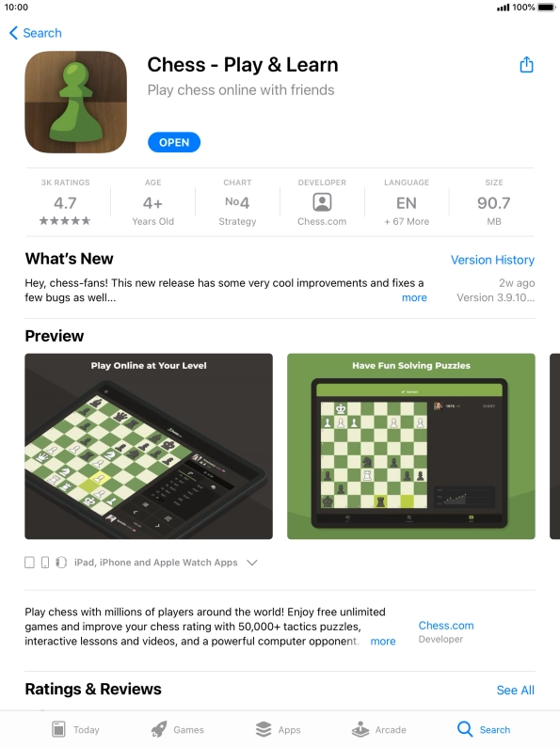
Task: Open the Arcade joystick icon
Action: (360, 729)
